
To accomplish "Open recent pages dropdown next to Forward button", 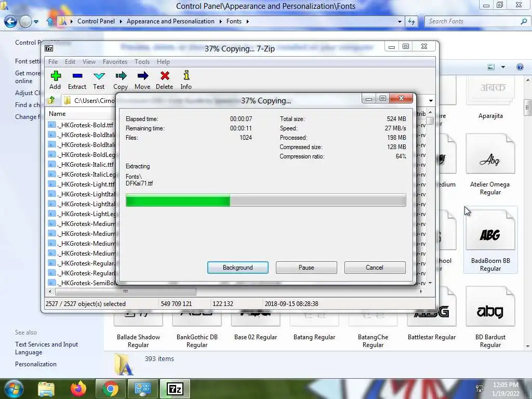I will 36,21.
